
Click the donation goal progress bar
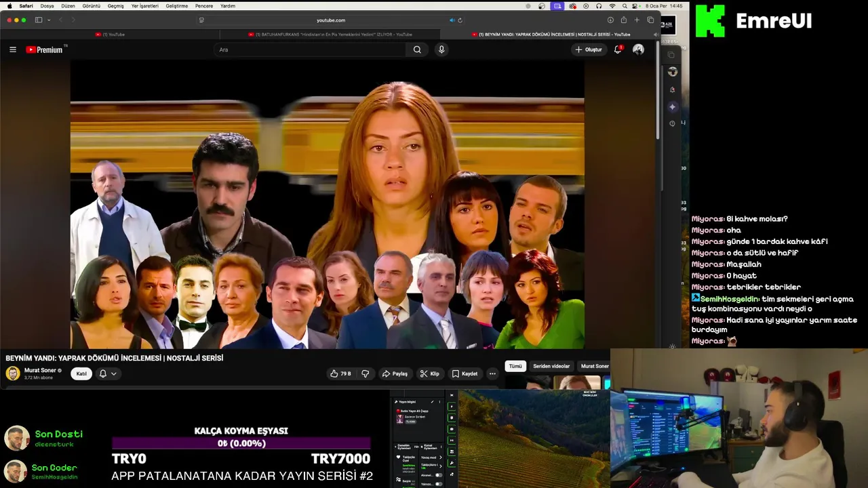click(x=241, y=443)
